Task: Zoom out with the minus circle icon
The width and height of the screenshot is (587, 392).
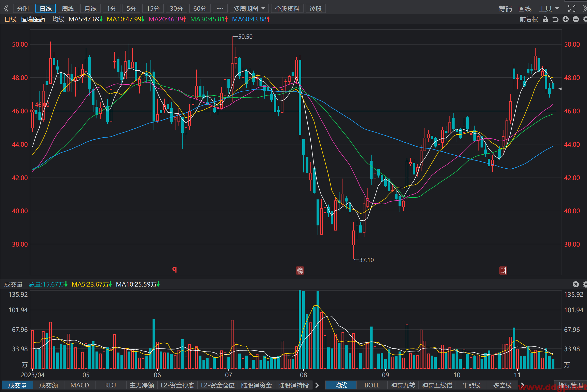Action: pos(576,19)
